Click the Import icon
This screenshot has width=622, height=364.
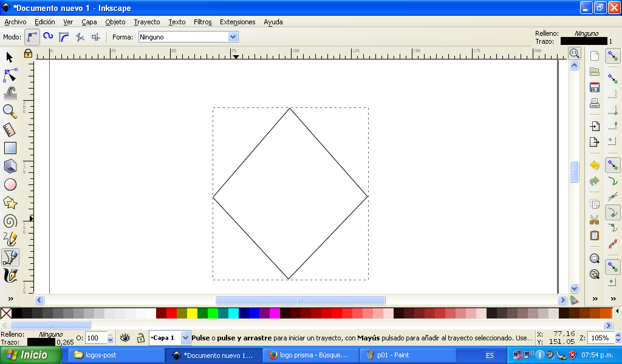point(594,126)
